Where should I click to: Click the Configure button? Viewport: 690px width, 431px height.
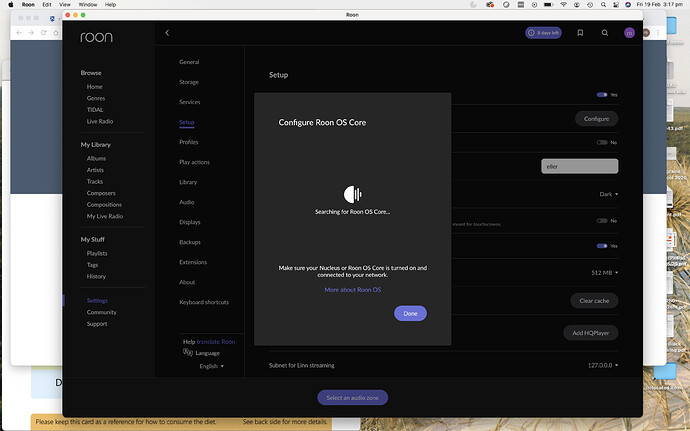tap(596, 119)
